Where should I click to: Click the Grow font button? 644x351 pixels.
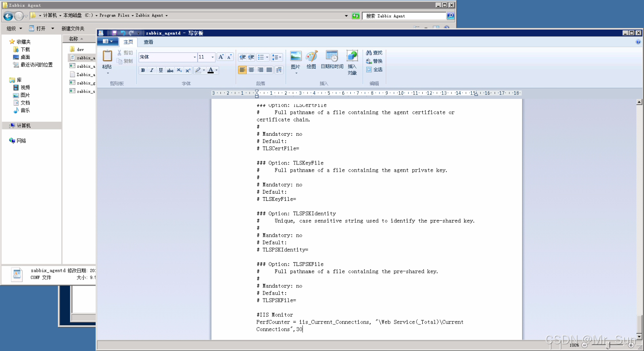click(x=221, y=57)
